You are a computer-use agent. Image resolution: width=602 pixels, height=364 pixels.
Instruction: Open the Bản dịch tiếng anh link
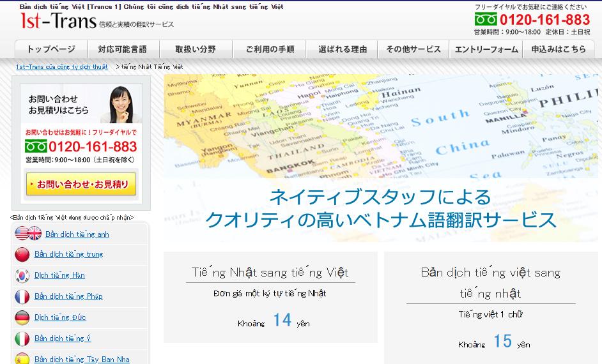click(x=77, y=234)
